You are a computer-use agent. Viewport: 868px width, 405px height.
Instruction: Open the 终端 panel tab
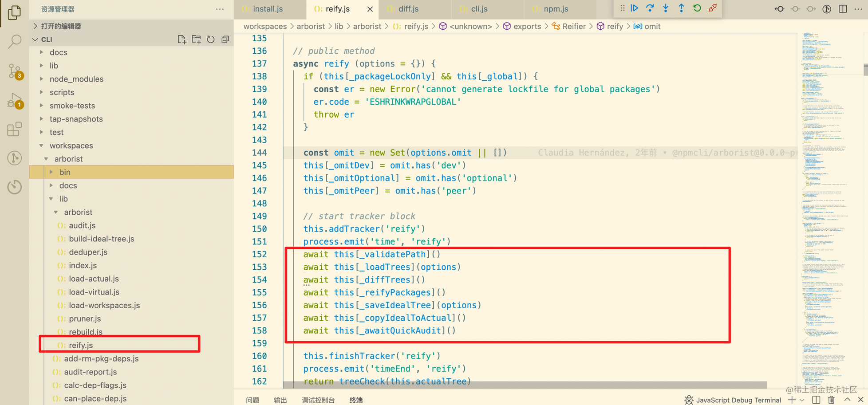click(x=356, y=400)
